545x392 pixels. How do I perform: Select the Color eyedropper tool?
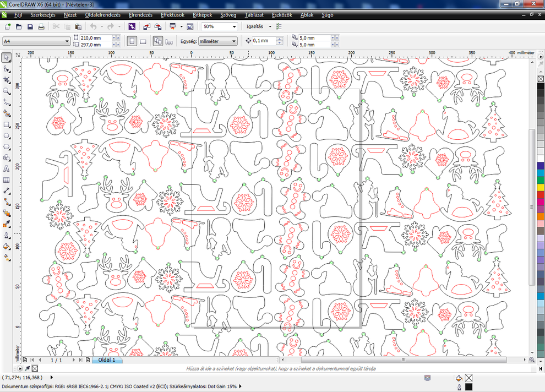(6, 224)
